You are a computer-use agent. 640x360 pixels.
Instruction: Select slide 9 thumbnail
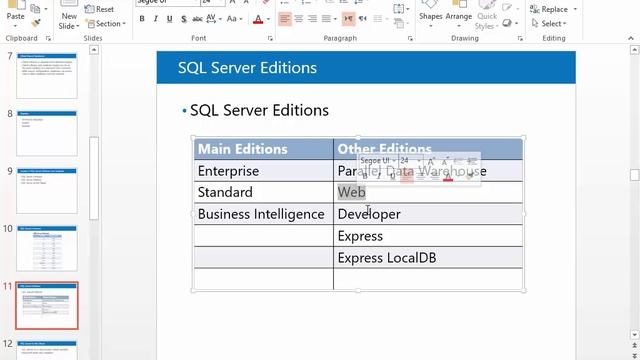tap(47, 191)
